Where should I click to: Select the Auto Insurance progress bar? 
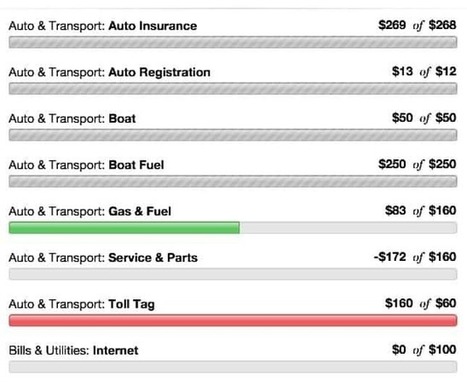[x=233, y=42]
